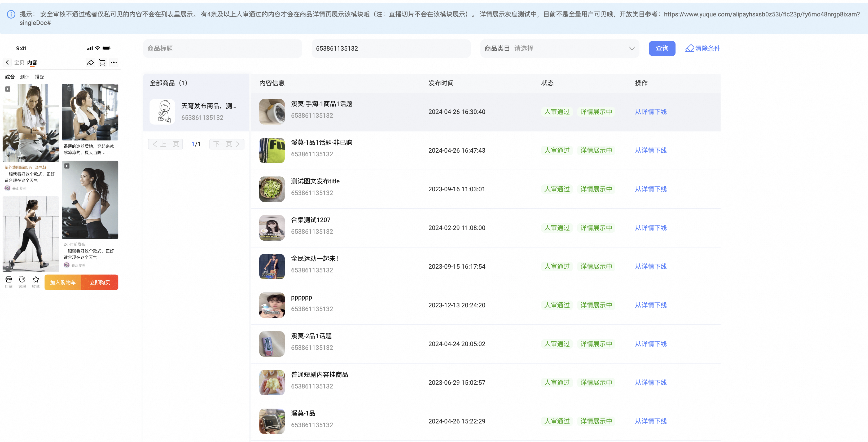
Task: Tap video play badge on headphone woman photo
Action: 67,166
